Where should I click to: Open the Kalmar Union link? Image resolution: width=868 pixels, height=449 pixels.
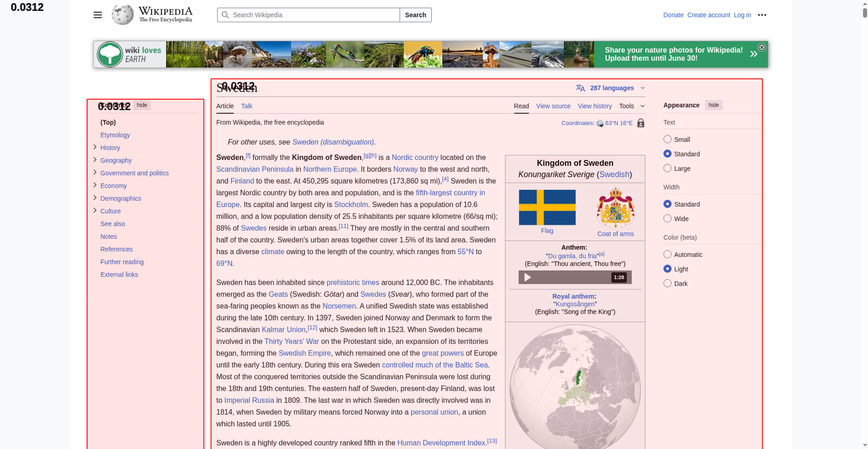coord(283,330)
